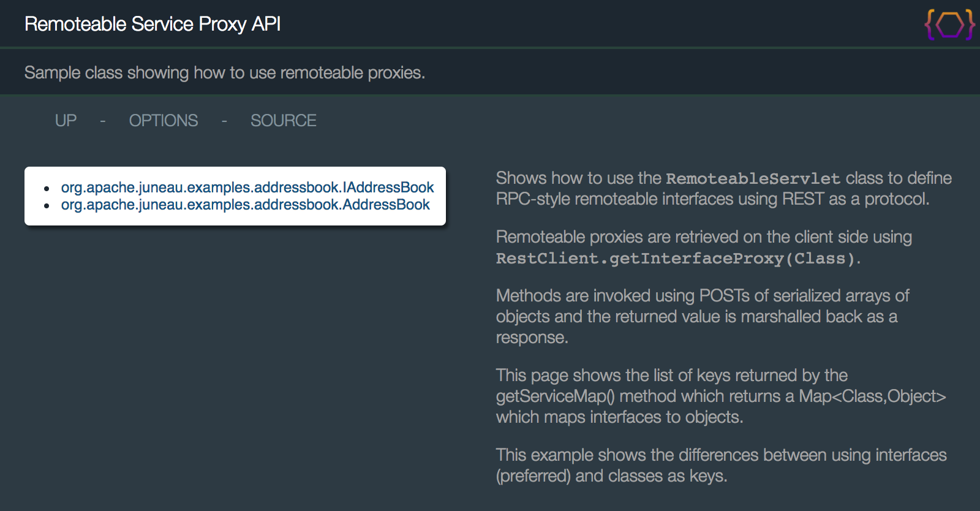Viewport: 980px width, 511px height.
Task: Click the Juneau logo icon in header
Action: (x=949, y=25)
